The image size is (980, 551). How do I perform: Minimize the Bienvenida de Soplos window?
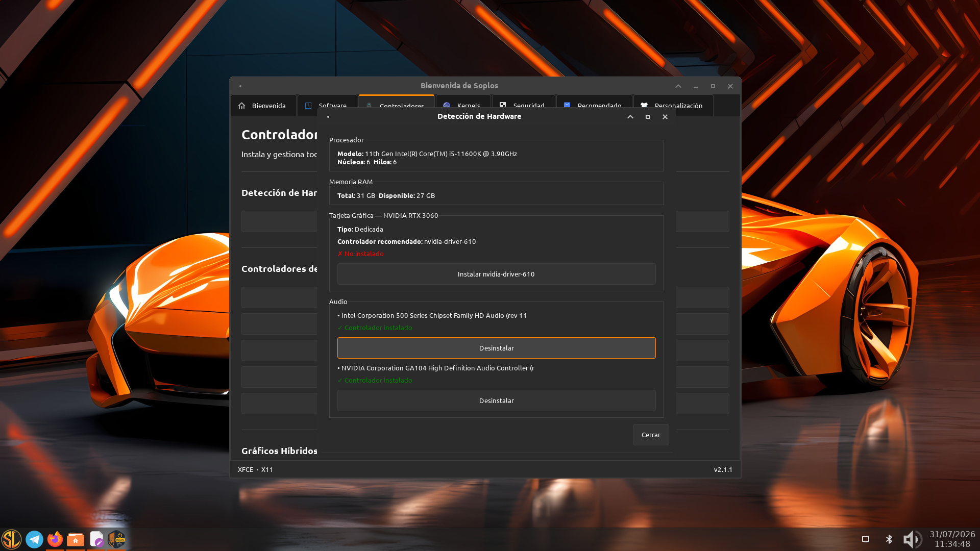(696, 86)
